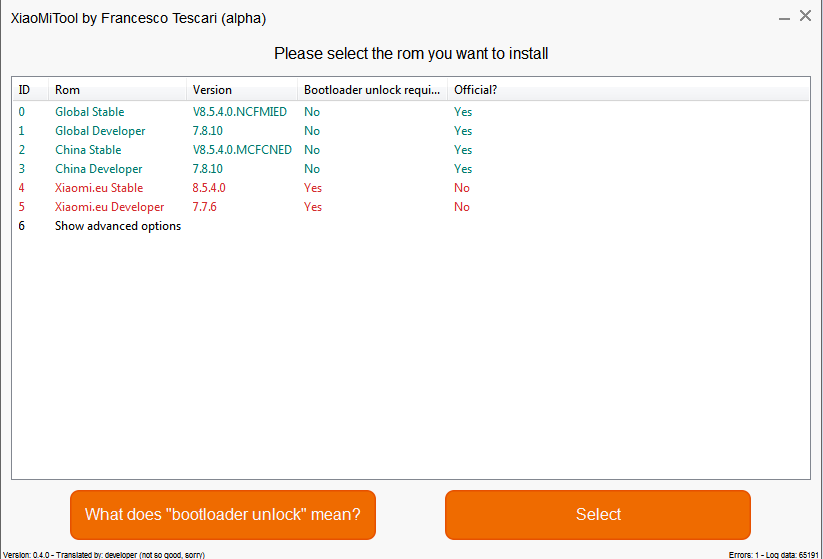Close the XiaoMiTool window
This screenshot has width=823, height=559.
point(805,16)
